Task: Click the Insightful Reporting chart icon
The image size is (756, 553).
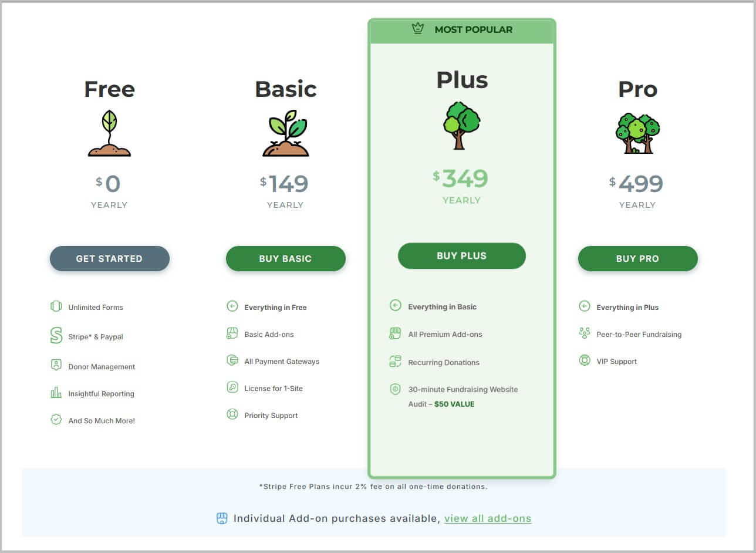Action: pos(56,393)
